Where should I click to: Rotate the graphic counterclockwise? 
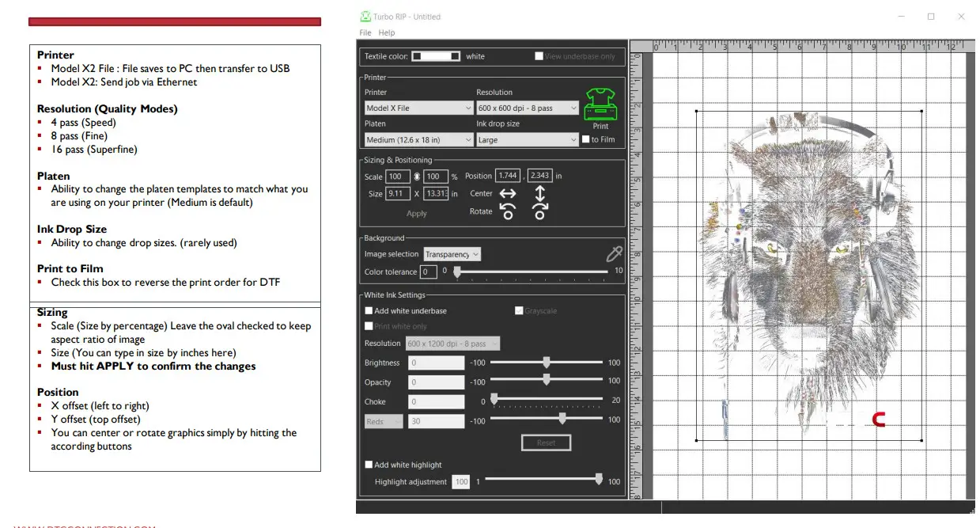[x=507, y=211]
